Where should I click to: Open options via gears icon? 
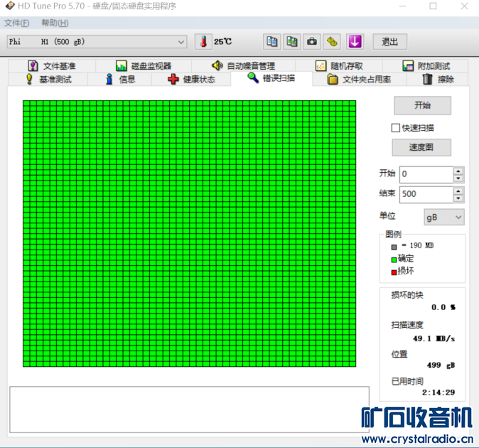point(332,41)
